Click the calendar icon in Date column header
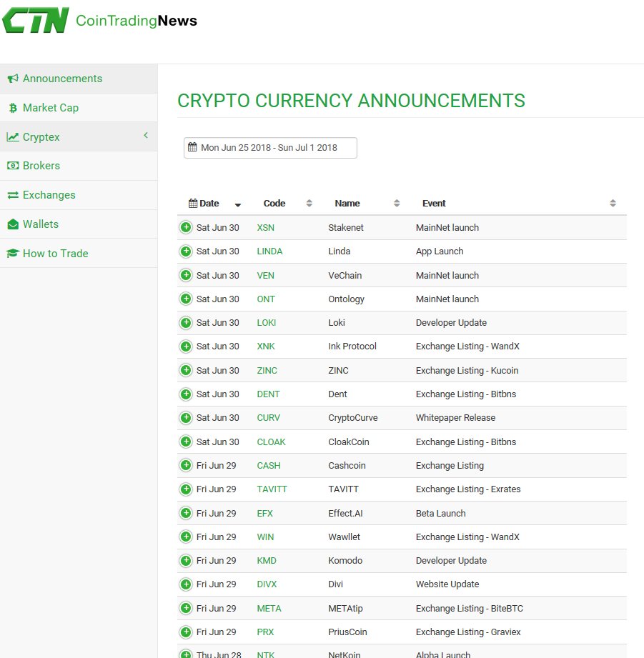Screen dimensions: 644x658 (x=193, y=203)
